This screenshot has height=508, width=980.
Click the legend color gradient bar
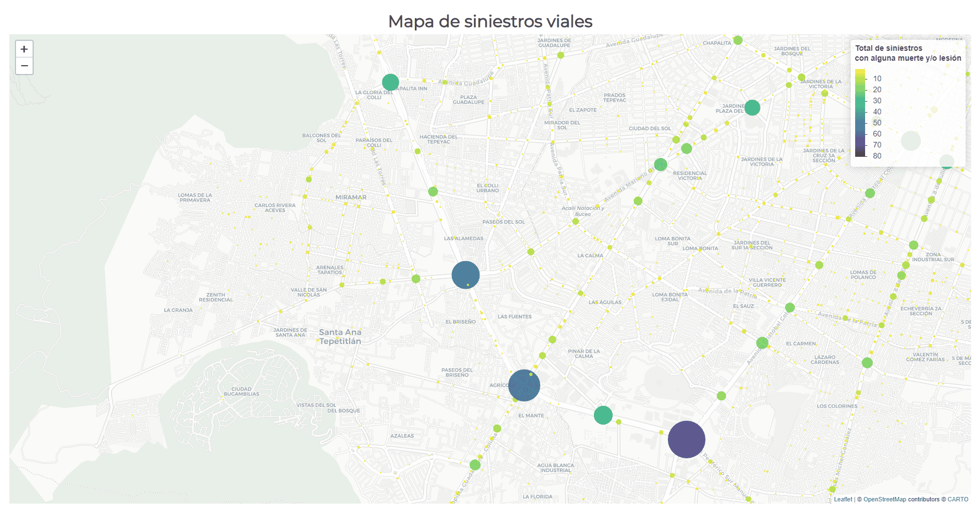860,113
